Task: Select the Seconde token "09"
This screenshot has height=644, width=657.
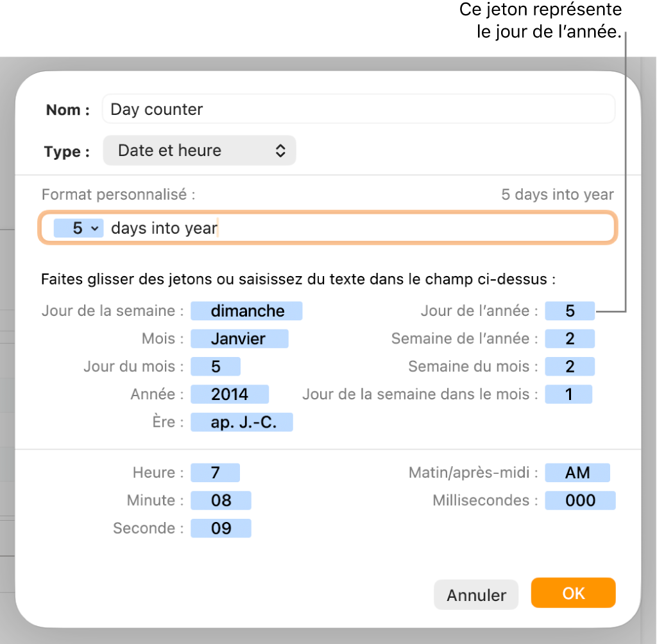Action: tap(221, 528)
